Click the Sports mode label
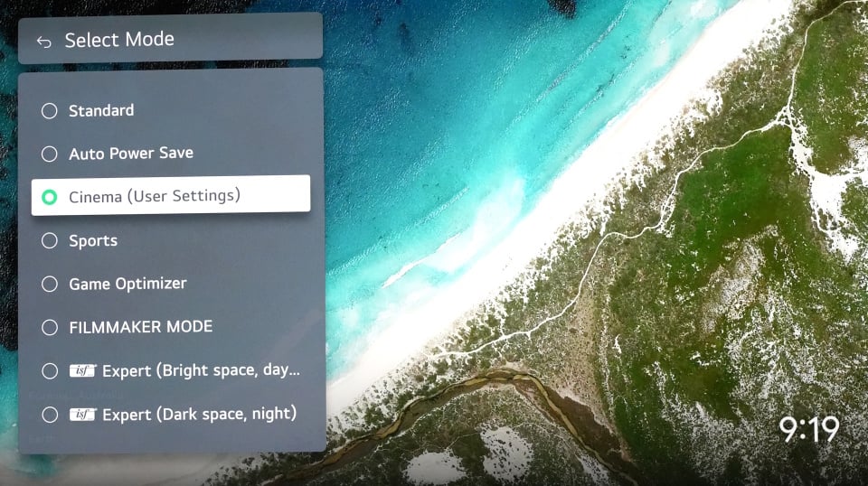The width and height of the screenshot is (868, 486). click(93, 240)
